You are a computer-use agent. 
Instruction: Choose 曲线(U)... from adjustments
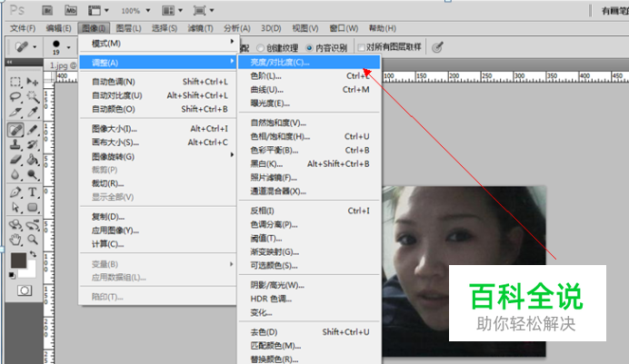point(309,90)
